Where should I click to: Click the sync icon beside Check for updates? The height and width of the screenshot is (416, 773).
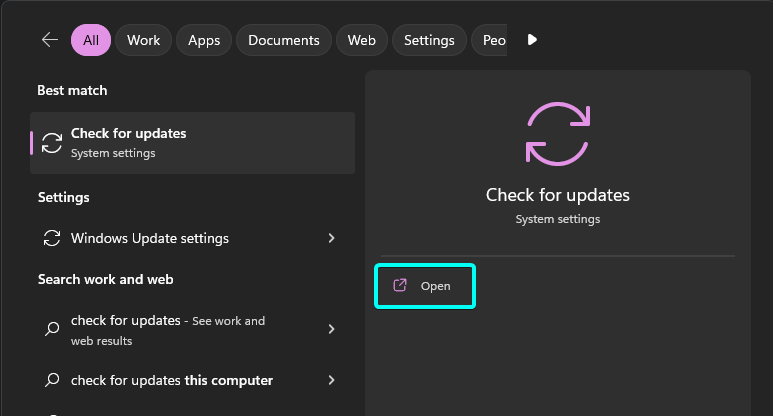tap(52, 143)
